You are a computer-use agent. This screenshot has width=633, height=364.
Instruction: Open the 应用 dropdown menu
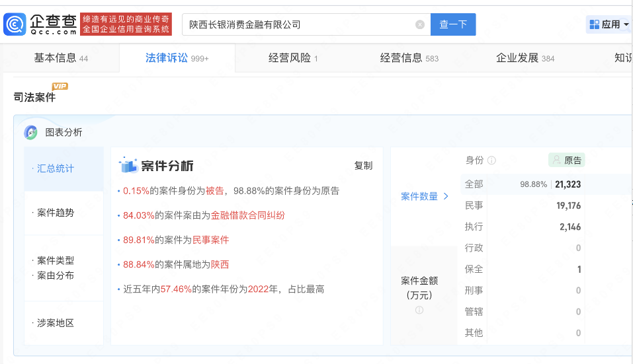[x=609, y=24]
